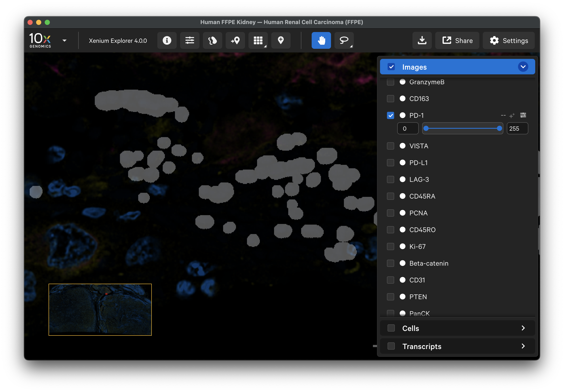The image size is (564, 392).
Task: Click the PD-1 maximum value field 255
Action: pos(517,129)
